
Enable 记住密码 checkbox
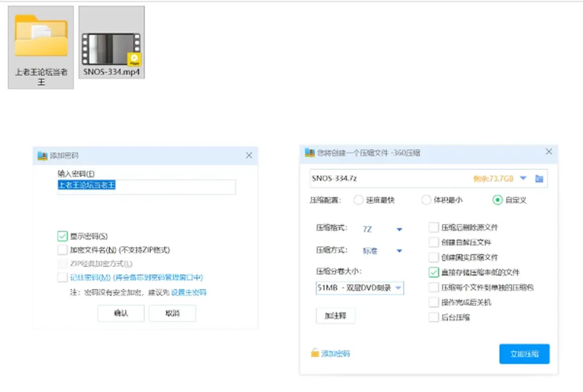pyautogui.click(x=63, y=277)
